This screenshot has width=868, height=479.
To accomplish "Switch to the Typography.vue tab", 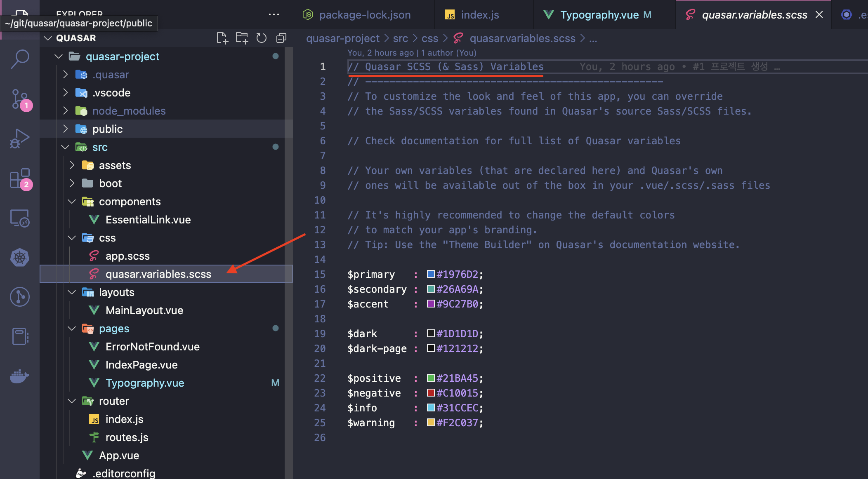I will 599,15.
